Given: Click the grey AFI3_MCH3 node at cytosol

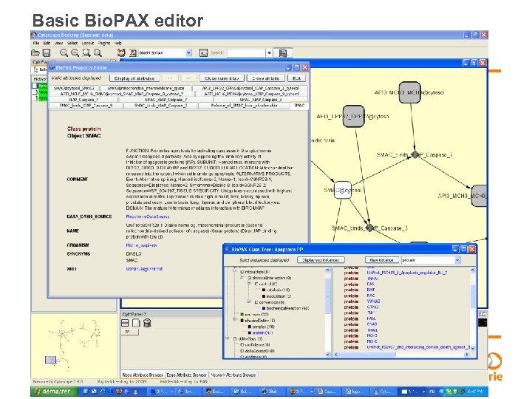Looking at the screenshot, I should pos(409,92).
